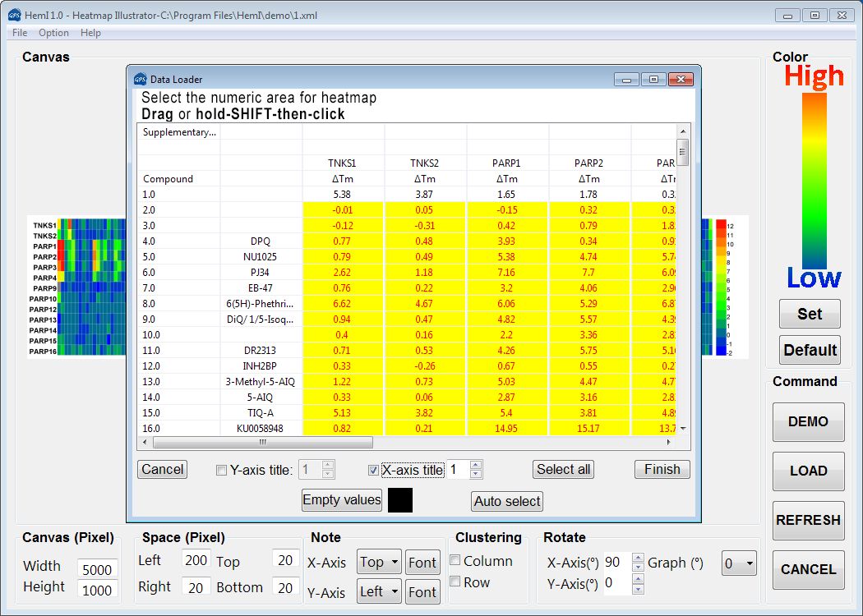Tick the Row clustering checkbox
863x616 pixels.
[x=455, y=582]
